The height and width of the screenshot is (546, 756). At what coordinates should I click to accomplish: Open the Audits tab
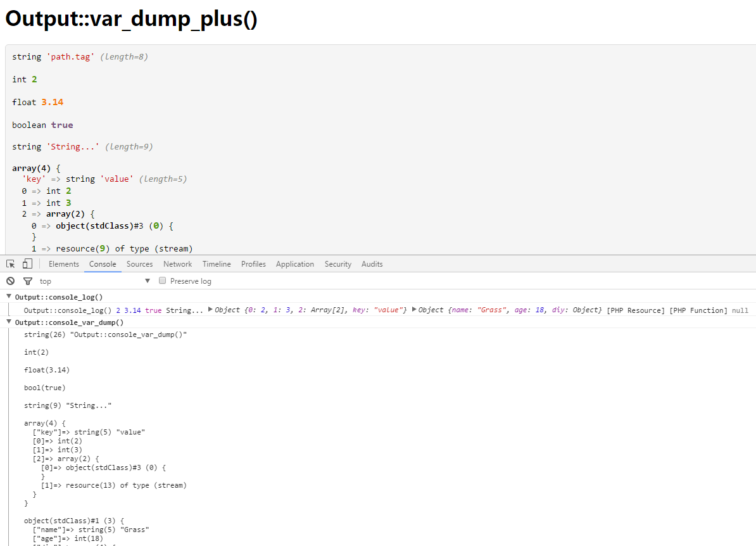click(372, 264)
